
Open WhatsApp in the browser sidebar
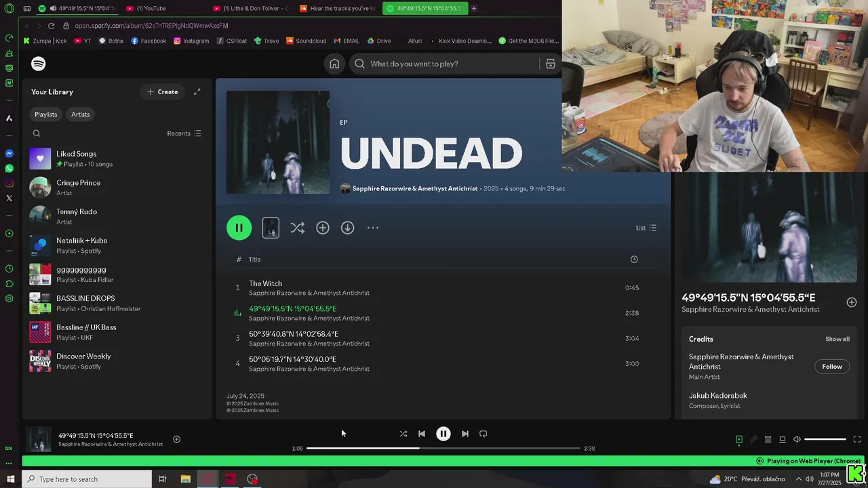point(9,168)
